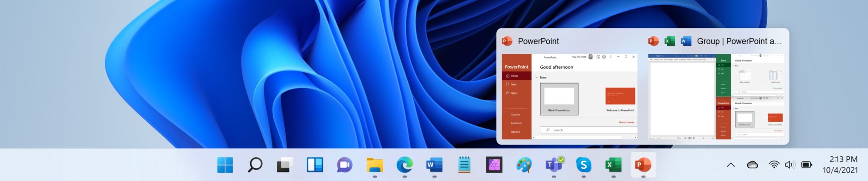Open Feedback in the PowerPoint preview
This screenshot has height=181, width=868.
coord(516,123)
